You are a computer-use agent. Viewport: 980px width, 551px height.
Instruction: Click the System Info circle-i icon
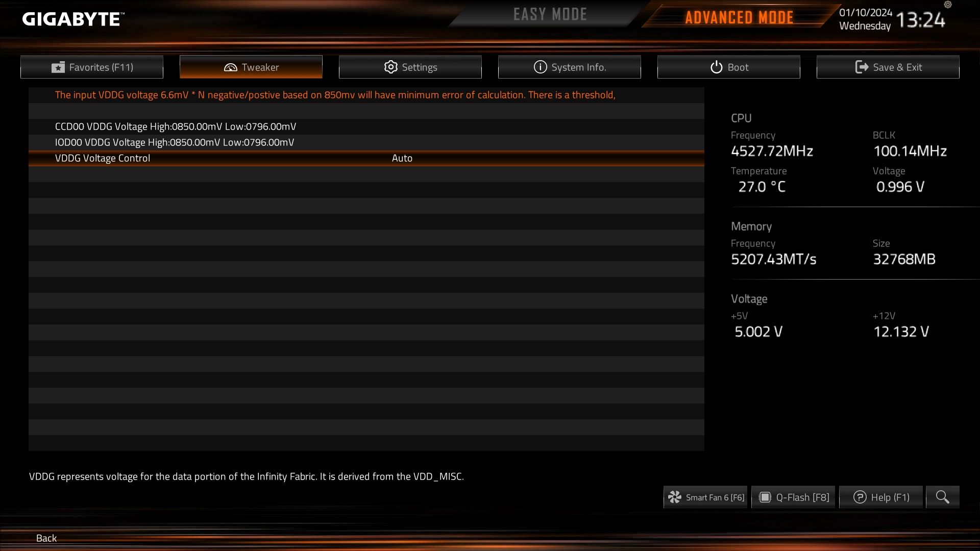pos(540,67)
